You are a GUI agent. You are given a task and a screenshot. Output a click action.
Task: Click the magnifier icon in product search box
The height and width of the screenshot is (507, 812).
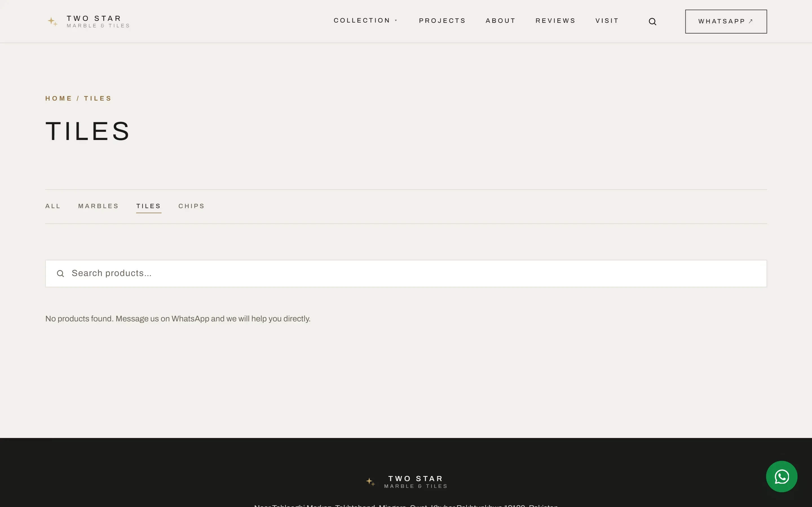pyautogui.click(x=60, y=273)
